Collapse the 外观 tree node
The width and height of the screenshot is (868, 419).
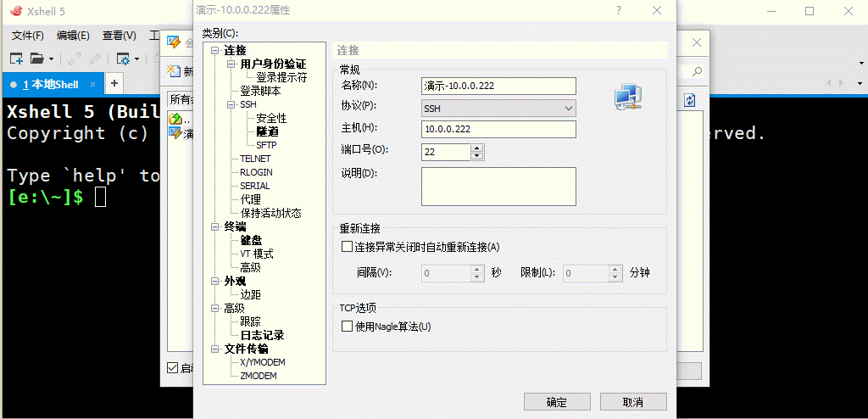click(214, 281)
